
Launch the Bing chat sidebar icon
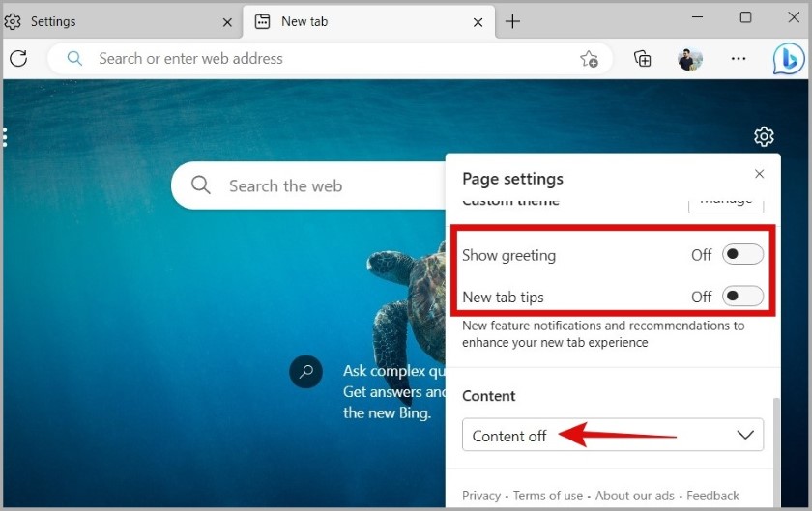pyautogui.click(x=789, y=59)
